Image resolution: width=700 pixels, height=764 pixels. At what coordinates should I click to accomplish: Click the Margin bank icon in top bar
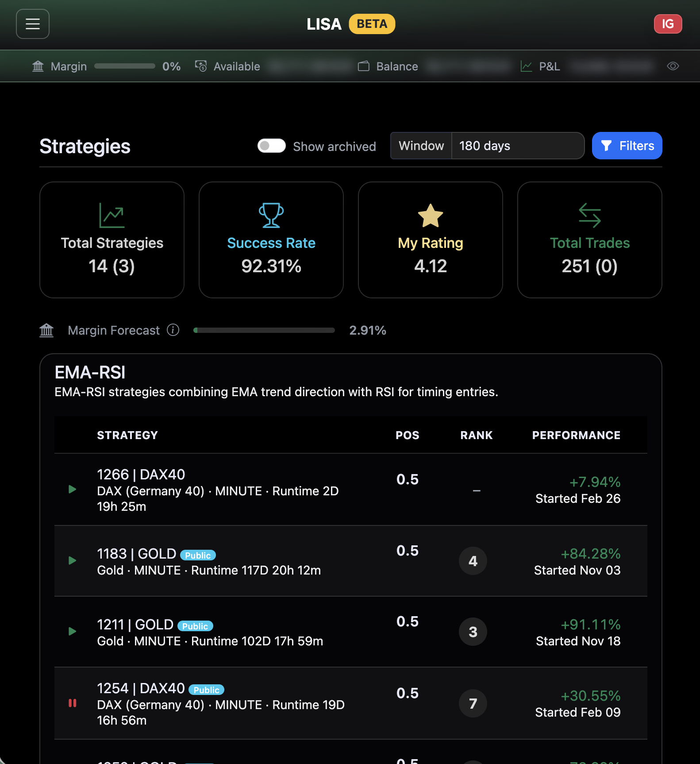[x=38, y=66]
